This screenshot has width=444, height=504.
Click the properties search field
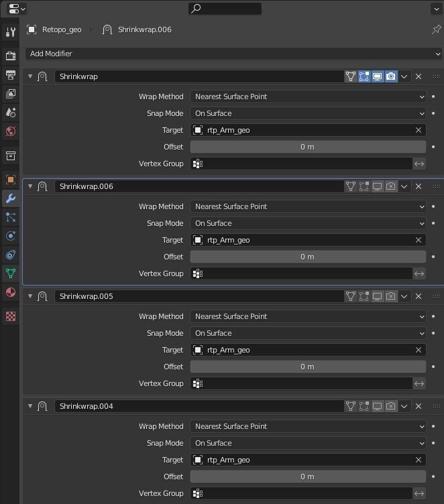(225, 9)
